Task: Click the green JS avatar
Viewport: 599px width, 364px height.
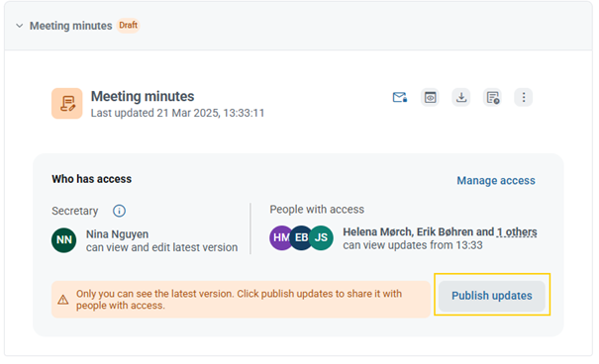Action: (321, 237)
